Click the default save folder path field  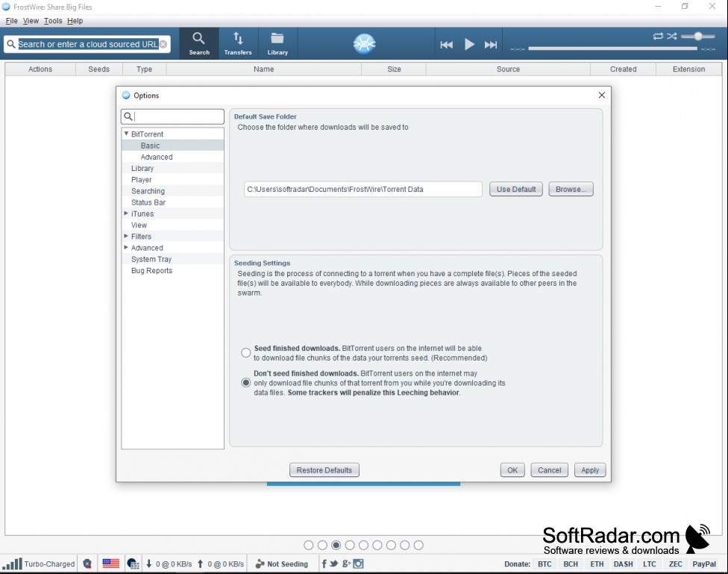tap(363, 189)
